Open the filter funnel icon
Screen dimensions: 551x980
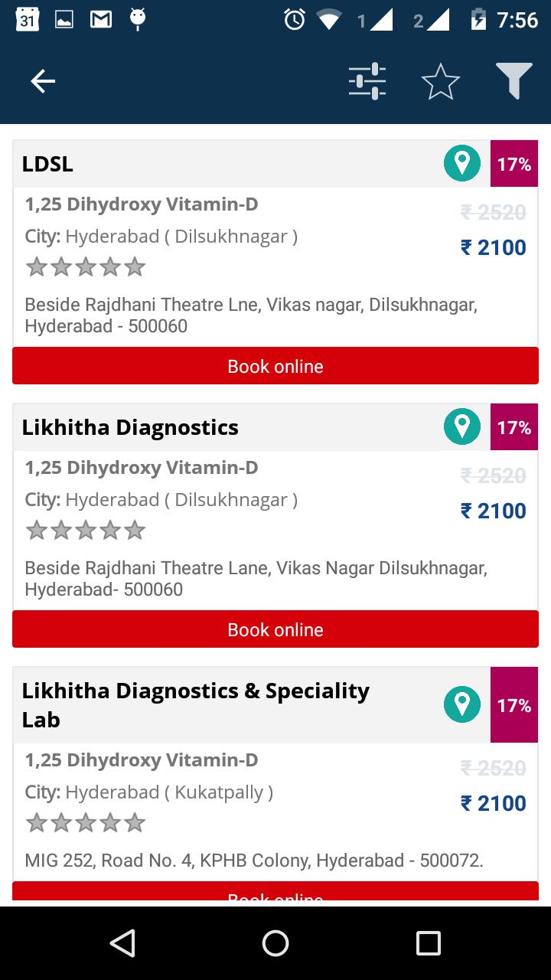[x=514, y=81]
